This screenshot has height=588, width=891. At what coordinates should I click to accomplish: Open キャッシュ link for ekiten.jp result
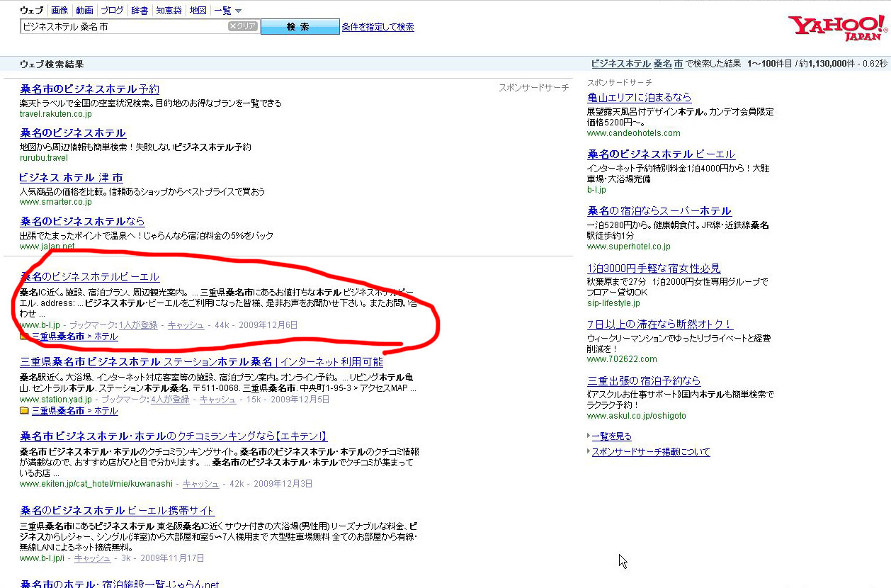[x=201, y=484]
